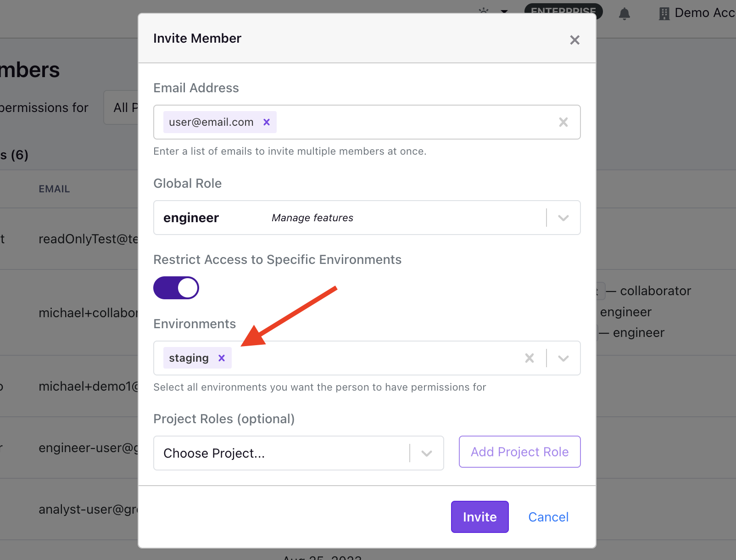Click the Invite button
The image size is (736, 560).
click(480, 517)
